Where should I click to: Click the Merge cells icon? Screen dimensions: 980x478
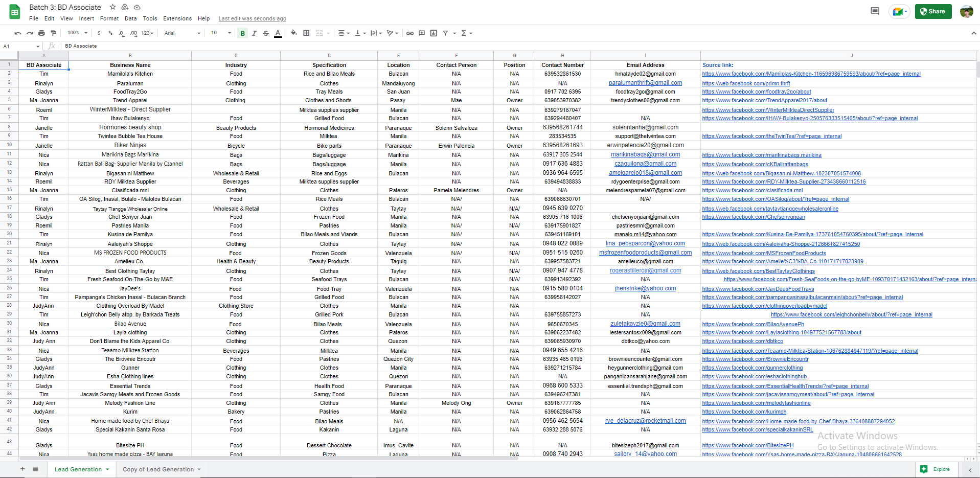[319, 33]
